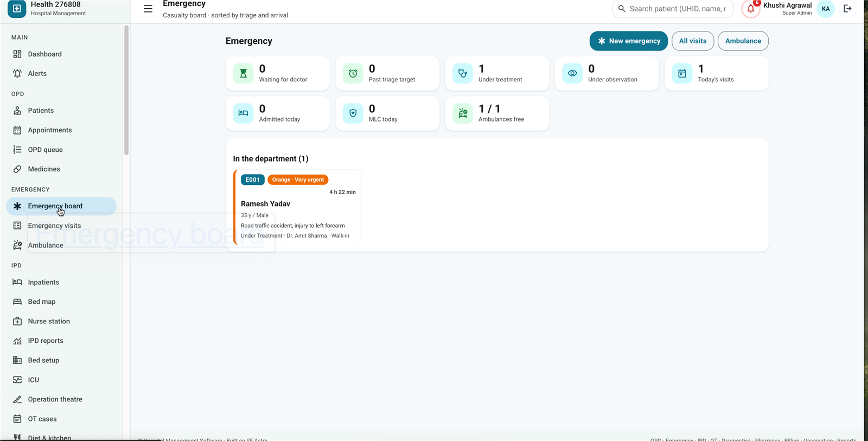868x441 pixels.
Task: Click the Under observation eye icon
Action: click(x=572, y=73)
